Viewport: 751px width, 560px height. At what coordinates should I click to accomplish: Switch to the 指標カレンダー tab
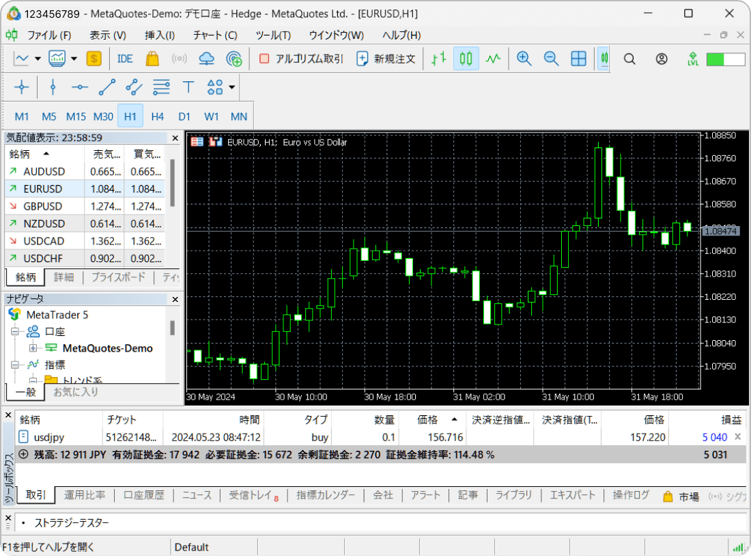(x=326, y=495)
